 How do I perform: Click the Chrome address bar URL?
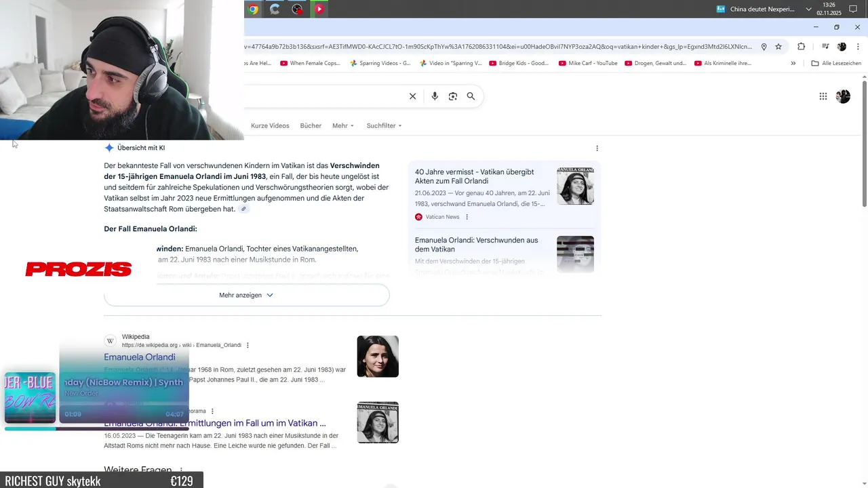point(498,47)
